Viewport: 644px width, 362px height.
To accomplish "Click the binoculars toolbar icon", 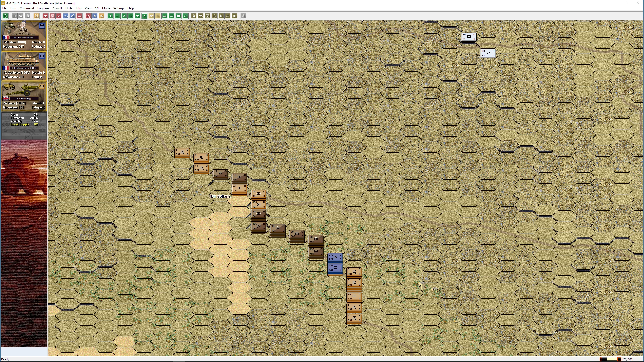I will (x=201, y=16).
